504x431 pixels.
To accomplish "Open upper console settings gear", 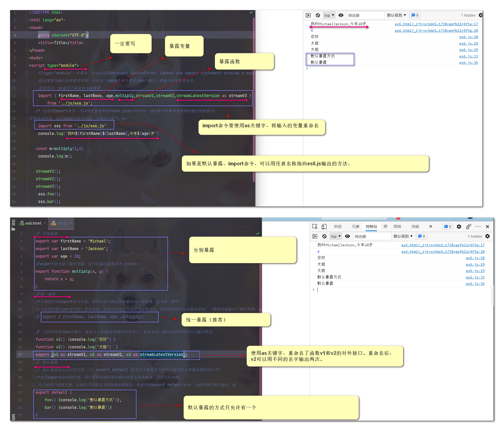I will pyautogui.click(x=481, y=15).
